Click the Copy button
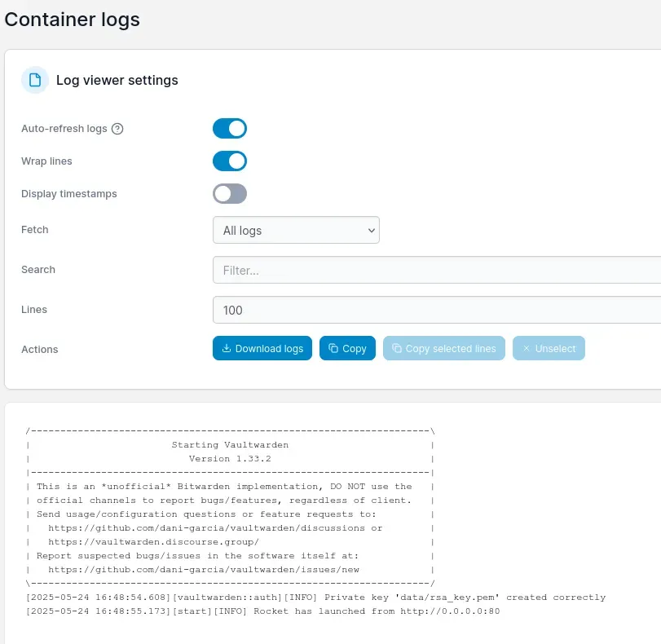This screenshot has width=661, height=644. (x=347, y=348)
